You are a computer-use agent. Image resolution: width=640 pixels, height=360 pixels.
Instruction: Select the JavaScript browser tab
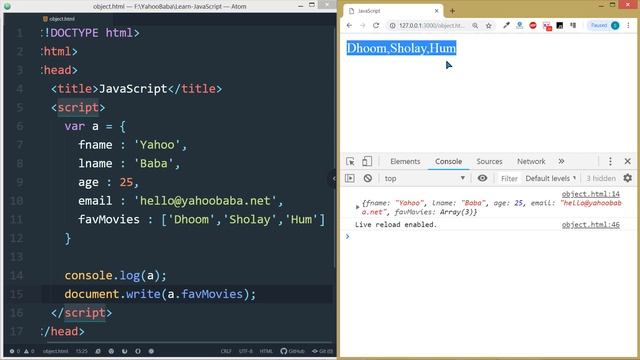(x=393, y=11)
